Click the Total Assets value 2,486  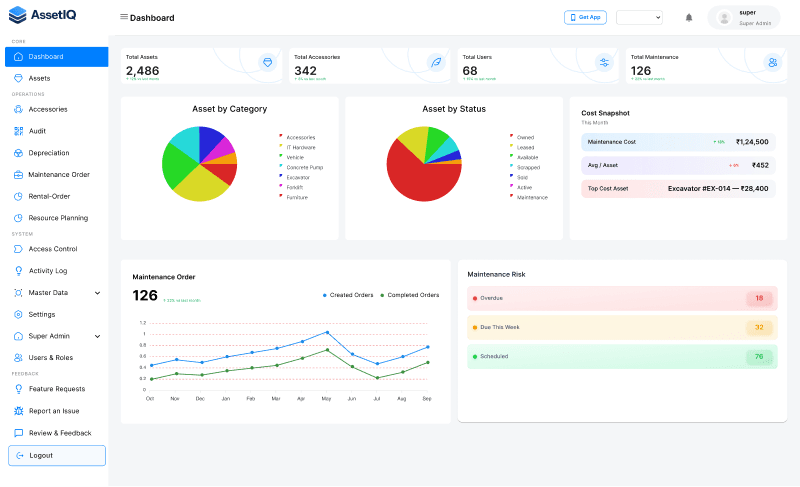click(x=142, y=71)
